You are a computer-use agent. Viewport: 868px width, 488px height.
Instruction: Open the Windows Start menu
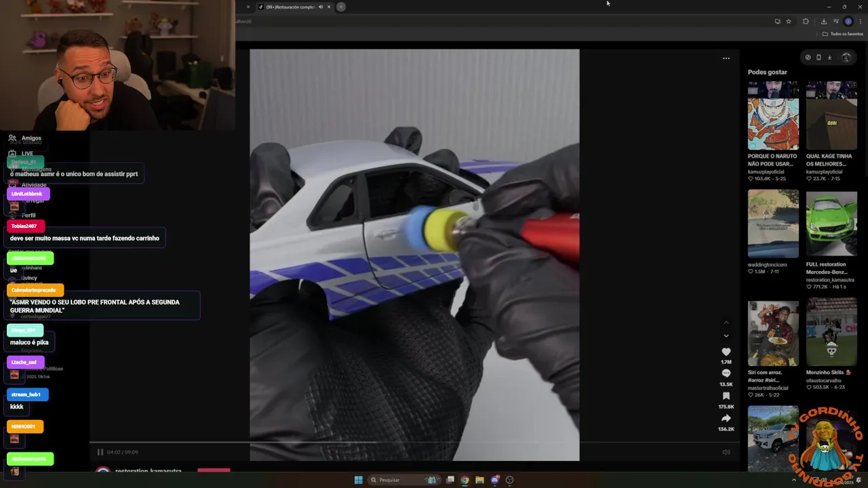(358, 480)
